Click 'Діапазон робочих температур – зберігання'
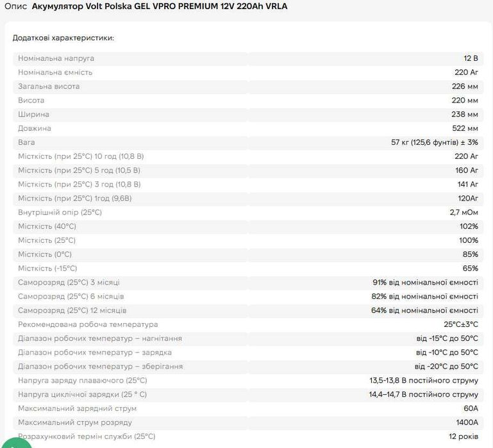493x448 pixels. pyautogui.click(x=100, y=367)
